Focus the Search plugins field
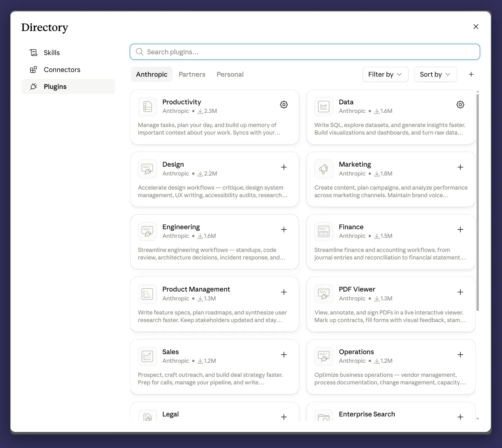The image size is (502, 448). pyautogui.click(x=305, y=52)
